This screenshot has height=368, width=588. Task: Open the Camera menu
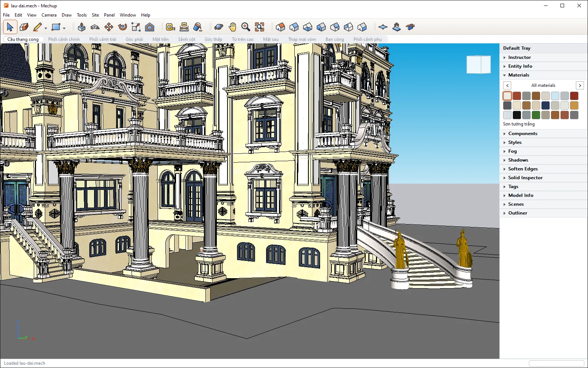click(49, 15)
